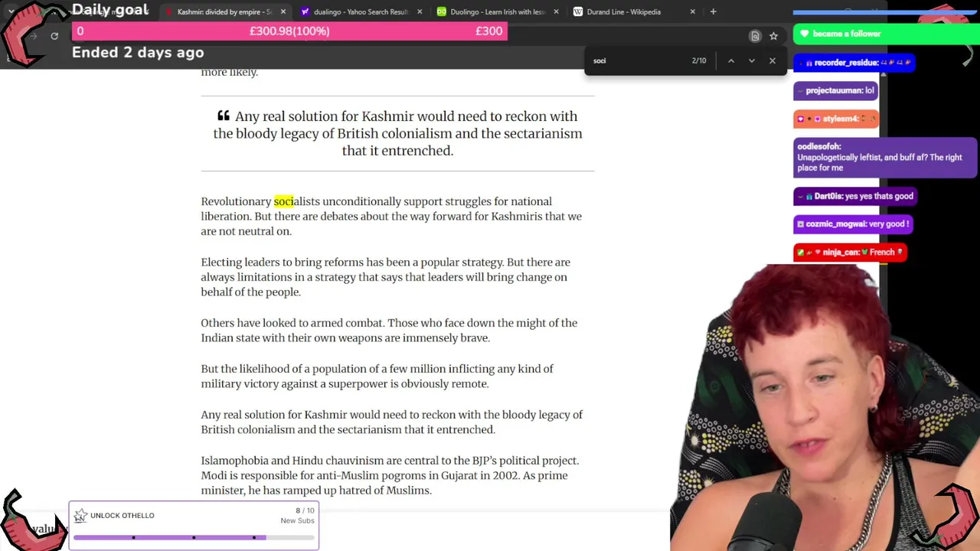The image size is (980, 551).
Task: Click the 'Ended 2 days ago' overlay text
Action: (138, 52)
